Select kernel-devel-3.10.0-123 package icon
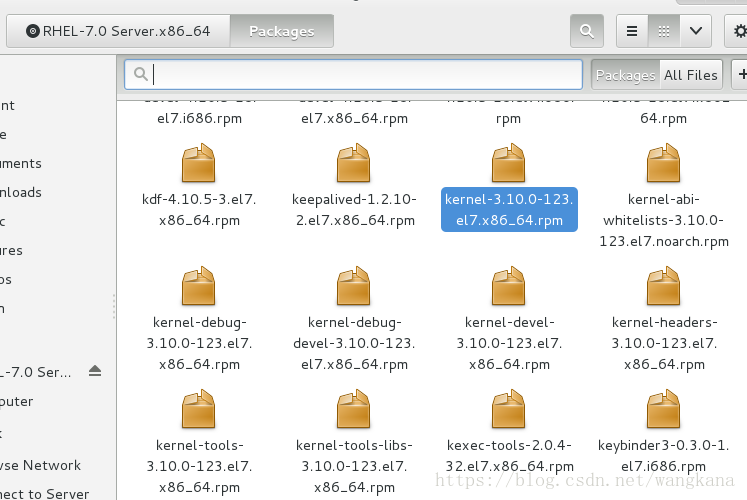The width and height of the screenshot is (747, 500). pyautogui.click(x=508, y=286)
